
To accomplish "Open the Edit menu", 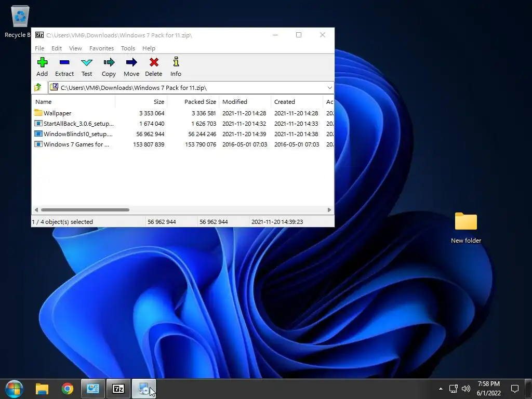I will pos(57,48).
